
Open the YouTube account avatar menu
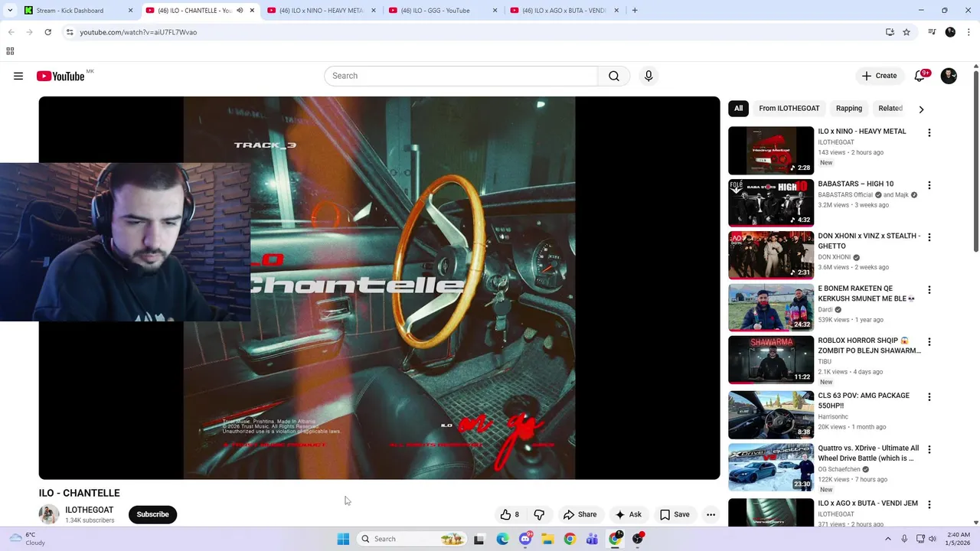949,76
